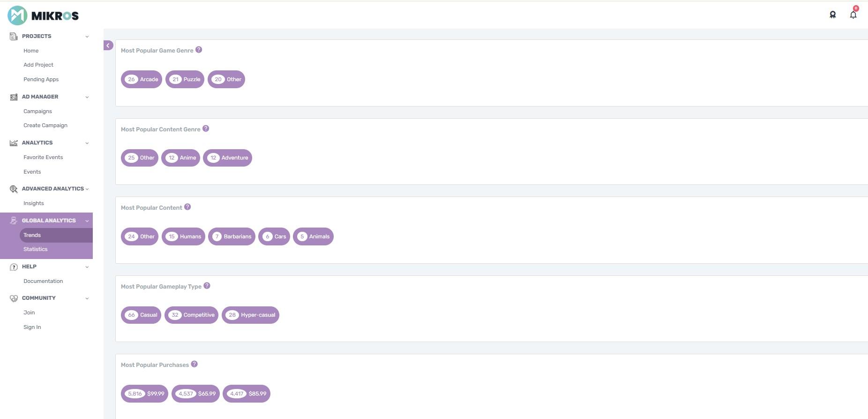Open help for Most Popular Game Genre
Screen dimensions: 868x419
(x=199, y=50)
